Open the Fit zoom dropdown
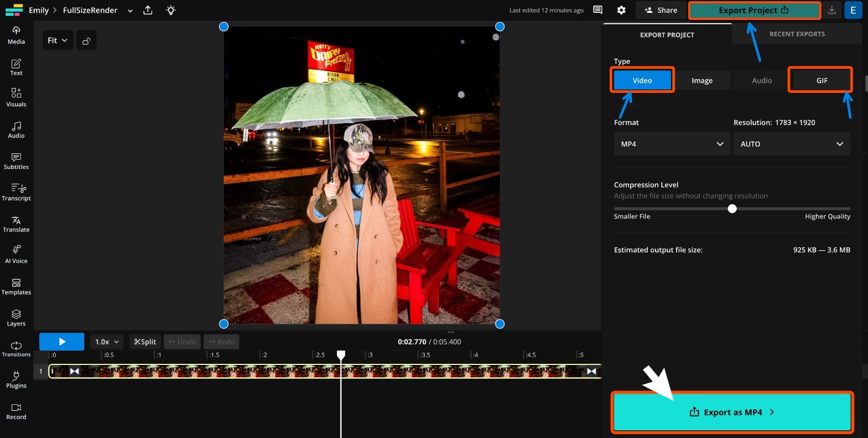868x438 pixels. (58, 40)
